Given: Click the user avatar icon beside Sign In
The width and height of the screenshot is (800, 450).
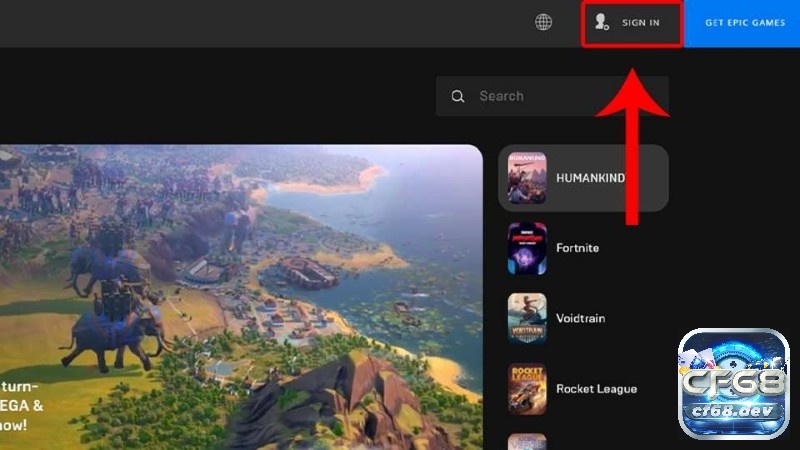Looking at the screenshot, I should [x=602, y=22].
